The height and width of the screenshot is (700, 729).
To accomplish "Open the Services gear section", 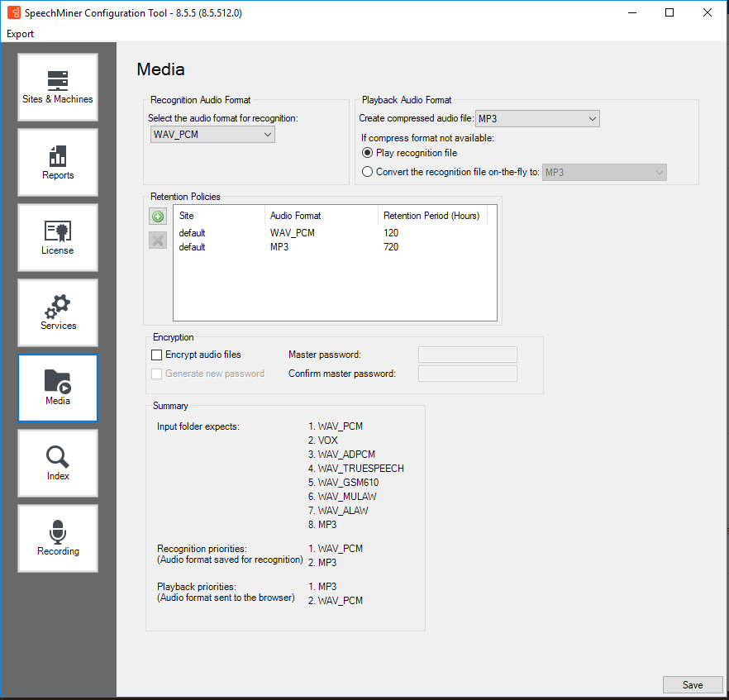I will coord(58,313).
